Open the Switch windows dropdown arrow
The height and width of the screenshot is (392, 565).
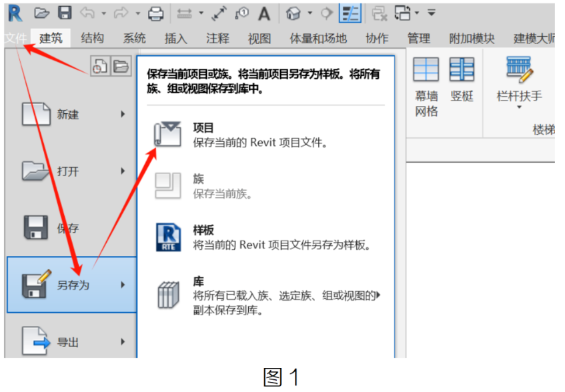click(x=417, y=13)
